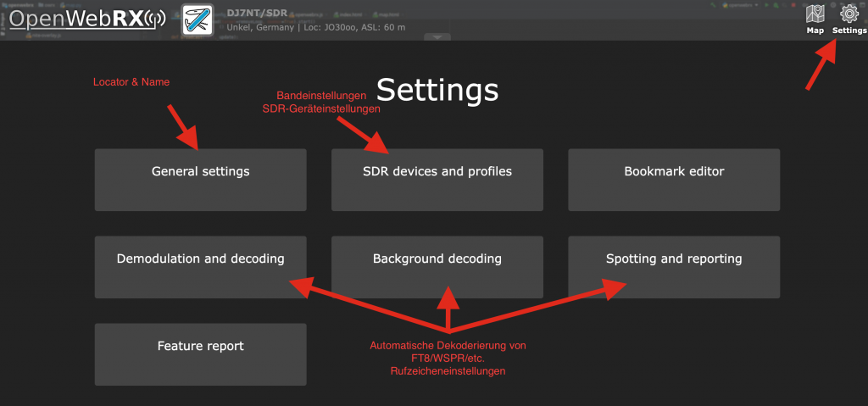Open the Feature report
Image resolution: width=868 pixels, height=406 pixels.
pyautogui.click(x=200, y=354)
